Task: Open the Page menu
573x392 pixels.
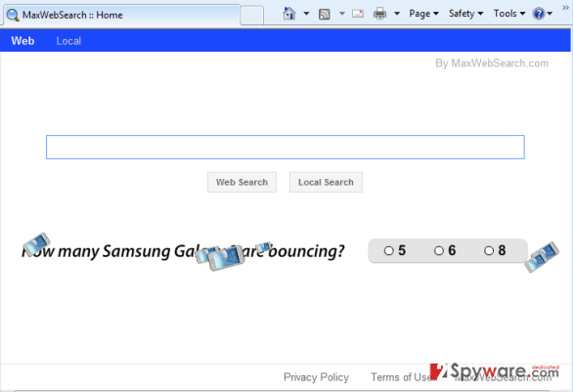Action: point(423,14)
